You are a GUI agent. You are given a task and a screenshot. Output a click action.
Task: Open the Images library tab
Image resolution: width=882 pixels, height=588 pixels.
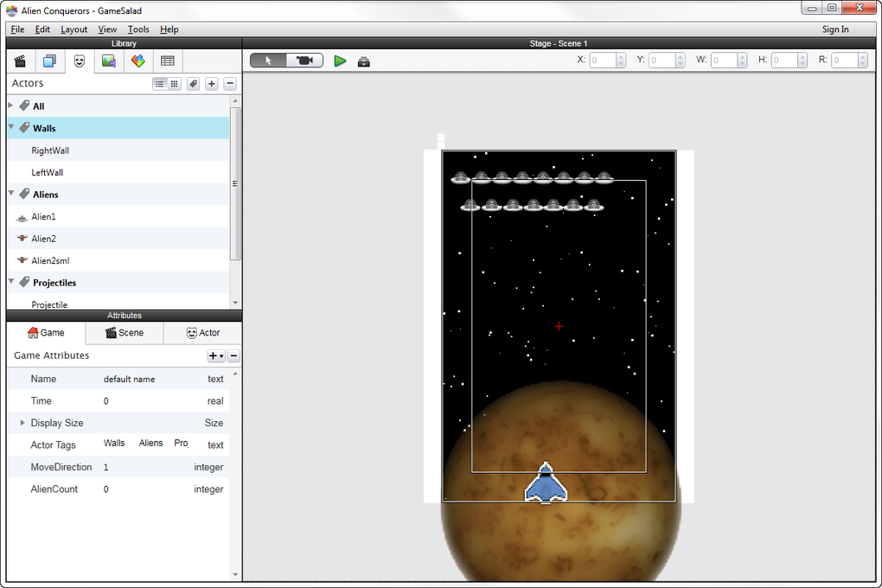click(x=109, y=61)
